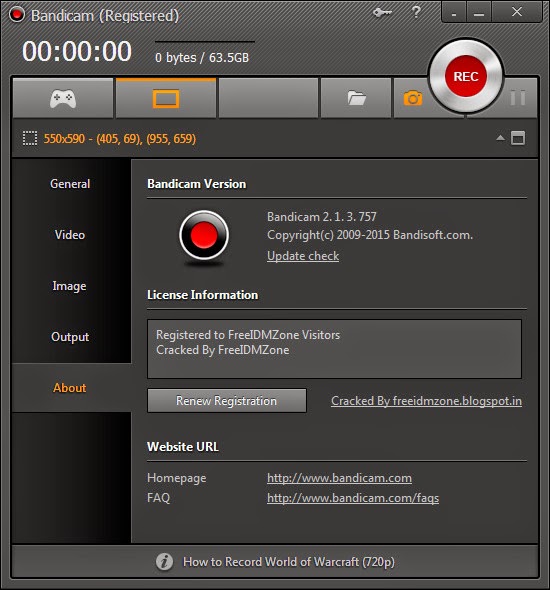Screen dimensions: 550x590
Task: Click the Update check link
Action: pyautogui.click(x=303, y=256)
